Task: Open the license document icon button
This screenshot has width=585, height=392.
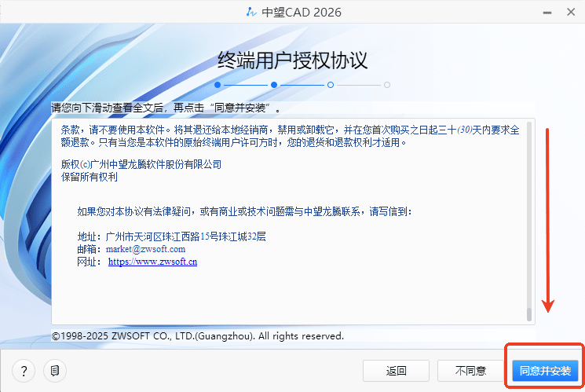Action: [x=54, y=370]
